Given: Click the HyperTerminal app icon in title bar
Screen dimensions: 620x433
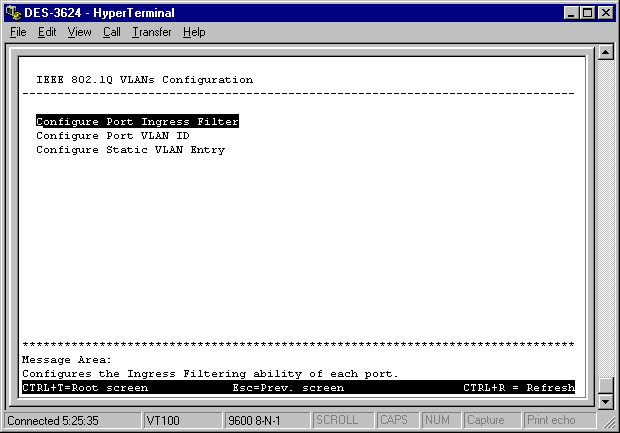Looking at the screenshot, I should [x=13, y=12].
